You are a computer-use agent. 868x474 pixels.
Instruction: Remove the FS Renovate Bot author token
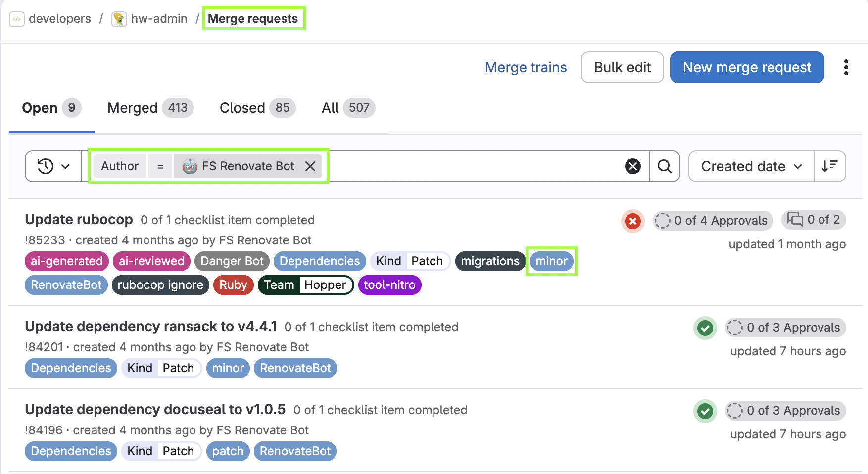click(x=310, y=166)
